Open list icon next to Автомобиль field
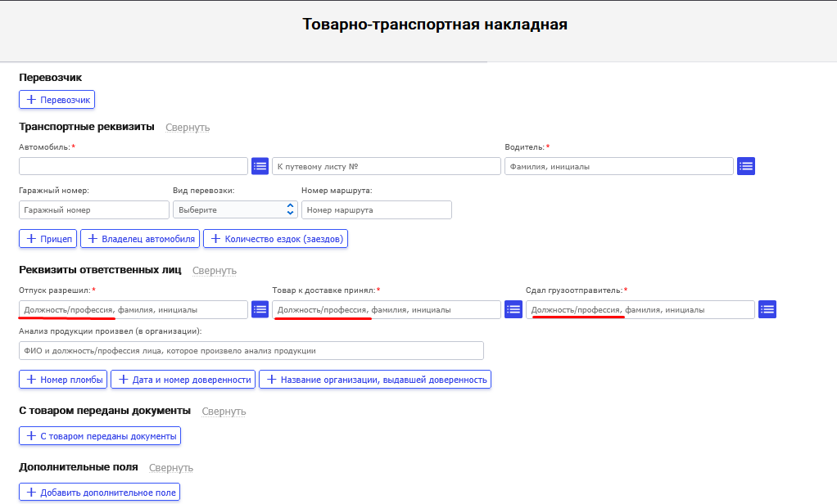The image size is (837, 504). tap(260, 166)
